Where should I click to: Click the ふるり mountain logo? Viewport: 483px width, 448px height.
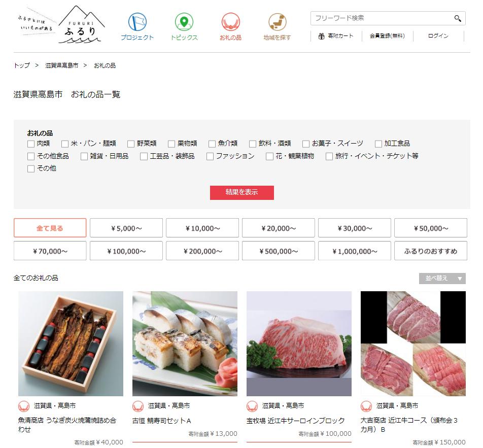[x=81, y=24]
